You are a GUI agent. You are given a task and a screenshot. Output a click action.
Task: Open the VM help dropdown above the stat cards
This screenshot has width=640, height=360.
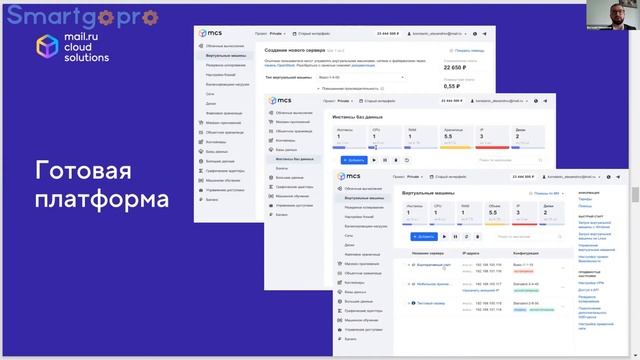point(547,193)
